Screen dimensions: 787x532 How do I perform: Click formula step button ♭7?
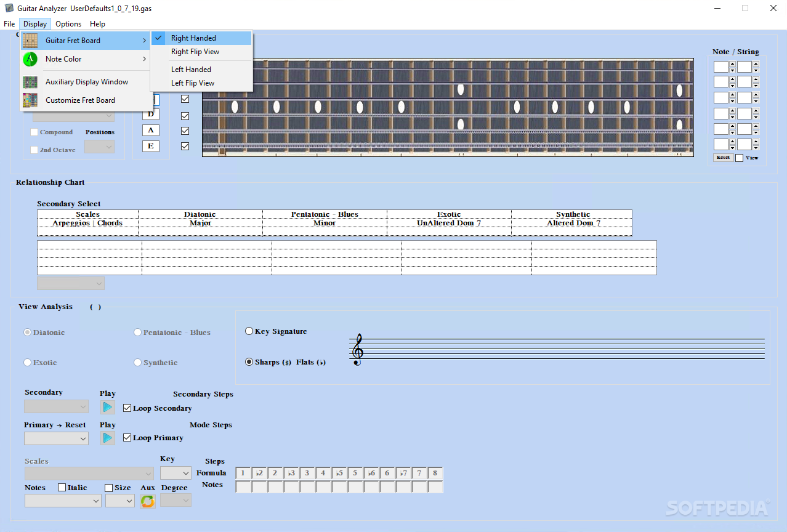coord(403,474)
